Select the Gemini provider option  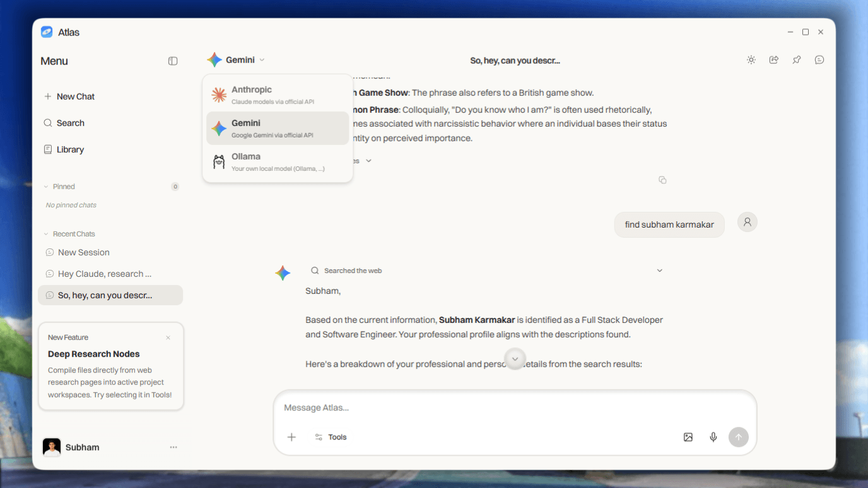click(x=278, y=128)
